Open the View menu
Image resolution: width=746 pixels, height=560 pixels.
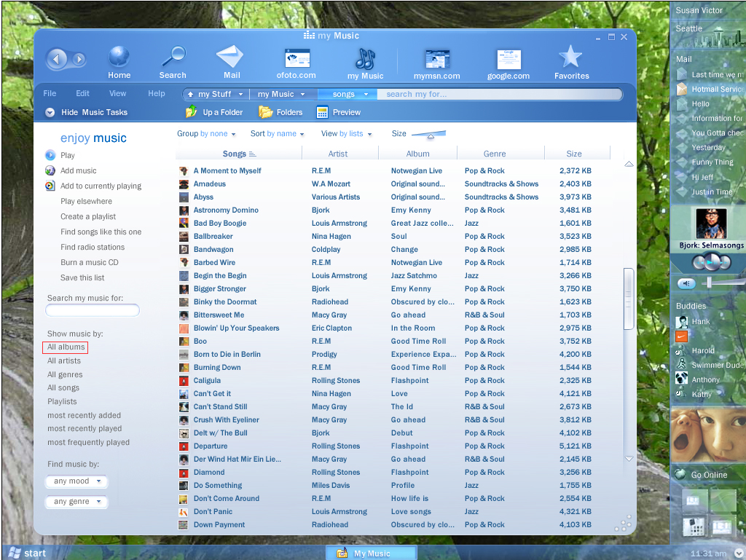click(x=117, y=93)
